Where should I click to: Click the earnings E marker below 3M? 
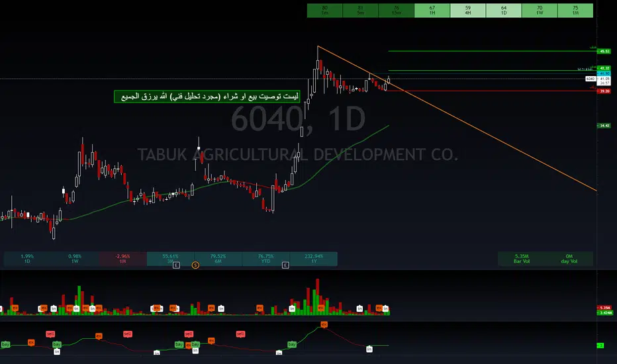point(176,265)
